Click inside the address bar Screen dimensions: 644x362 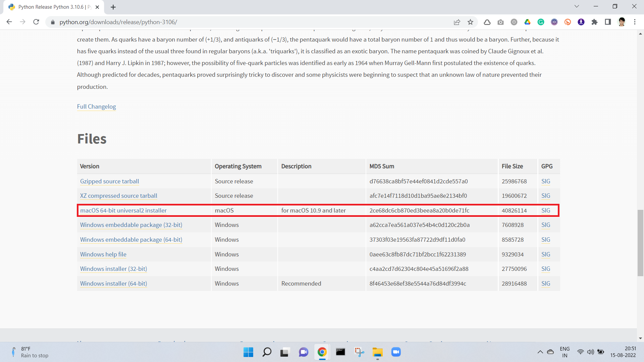click(235, 22)
